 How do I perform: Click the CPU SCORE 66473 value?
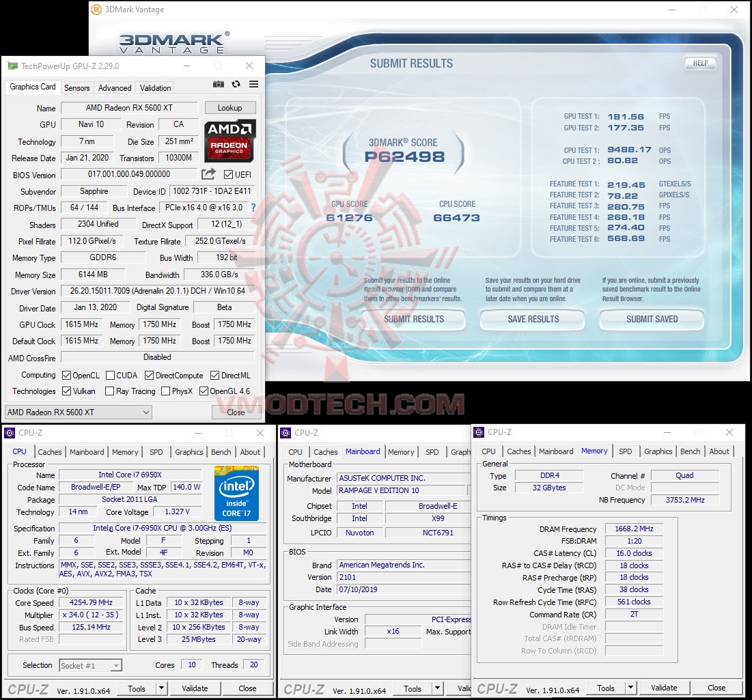pyautogui.click(x=456, y=218)
